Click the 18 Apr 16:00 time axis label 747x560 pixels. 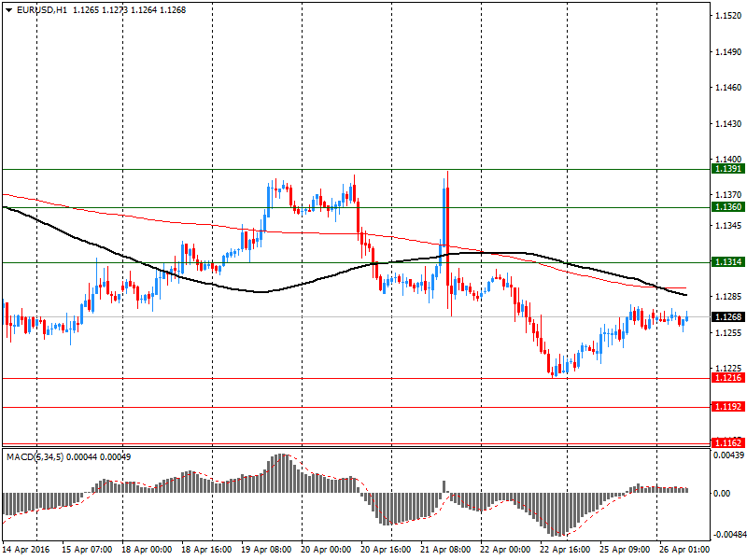click(206, 550)
